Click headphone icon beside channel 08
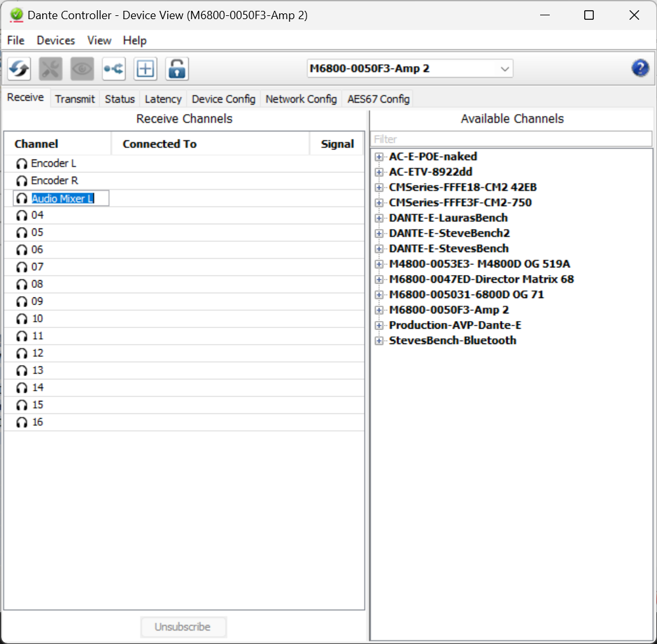The height and width of the screenshot is (644, 657). click(x=22, y=284)
